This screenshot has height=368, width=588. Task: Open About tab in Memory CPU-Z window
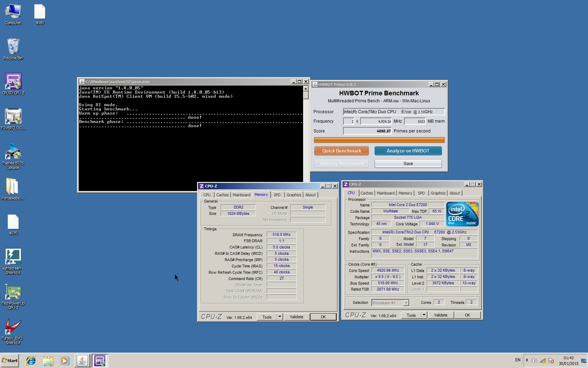(310, 195)
